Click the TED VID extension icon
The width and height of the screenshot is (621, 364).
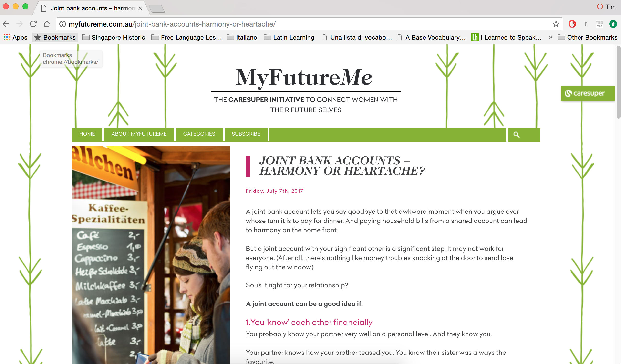tap(599, 24)
